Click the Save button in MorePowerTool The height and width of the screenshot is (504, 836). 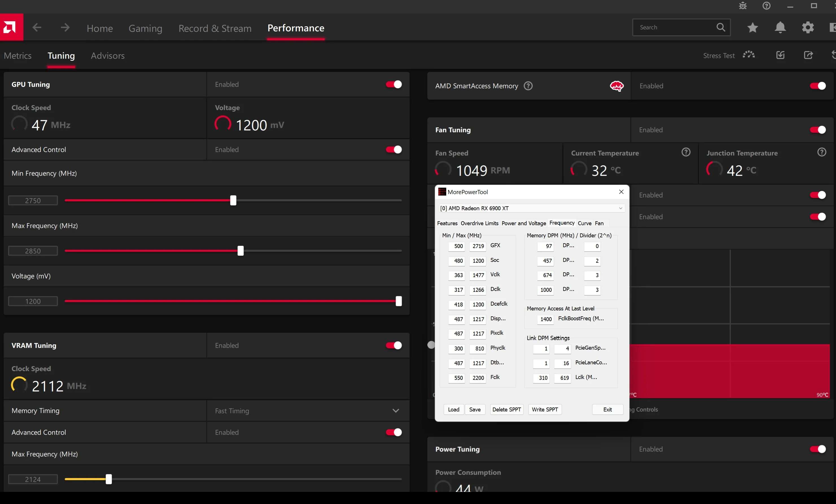pos(475,409)
